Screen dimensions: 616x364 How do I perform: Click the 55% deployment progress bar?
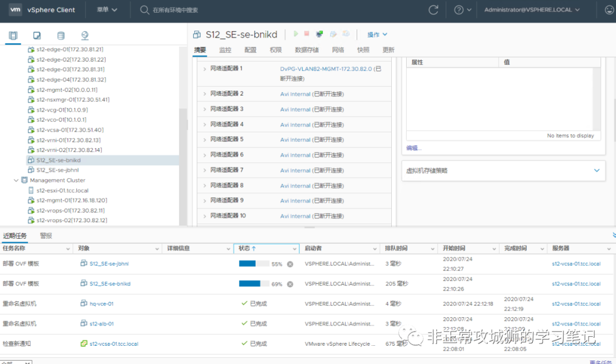click(254, 264)
